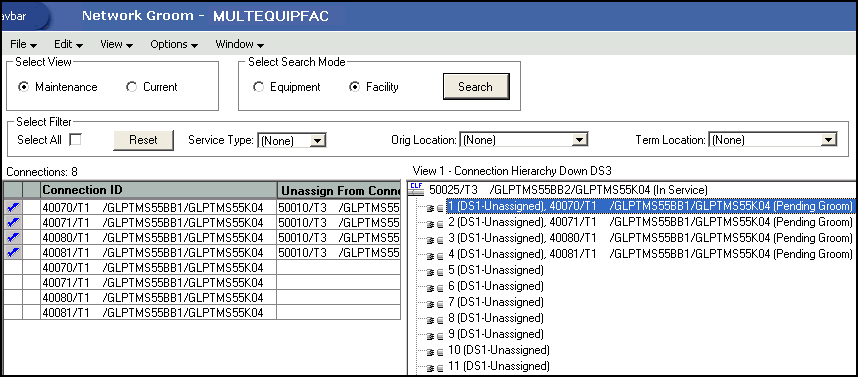858x377 pixels.
Task: Open the Options menu
Action: tap(174, 44)
